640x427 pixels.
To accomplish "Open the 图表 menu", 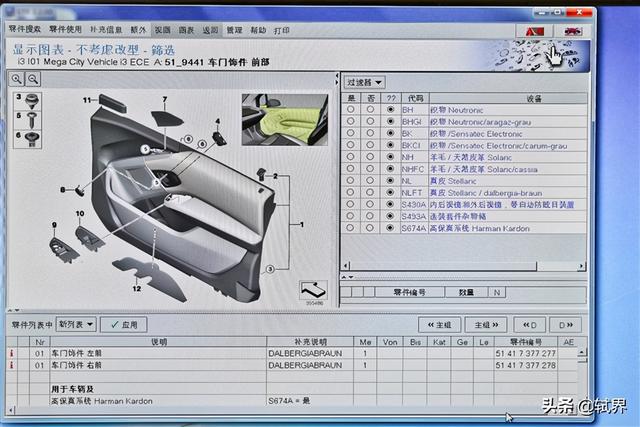I will (x=186, y=30).
